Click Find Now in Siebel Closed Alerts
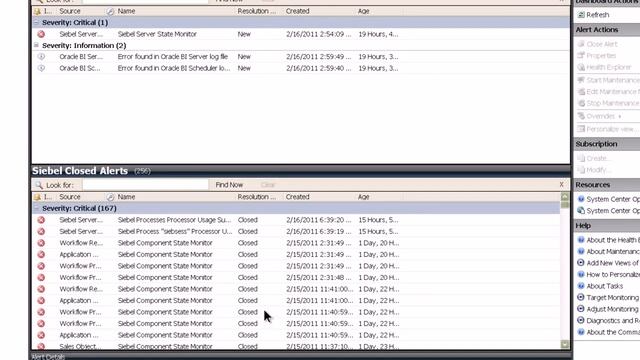This screenshot has height=360, width=640. click(229, 185)
